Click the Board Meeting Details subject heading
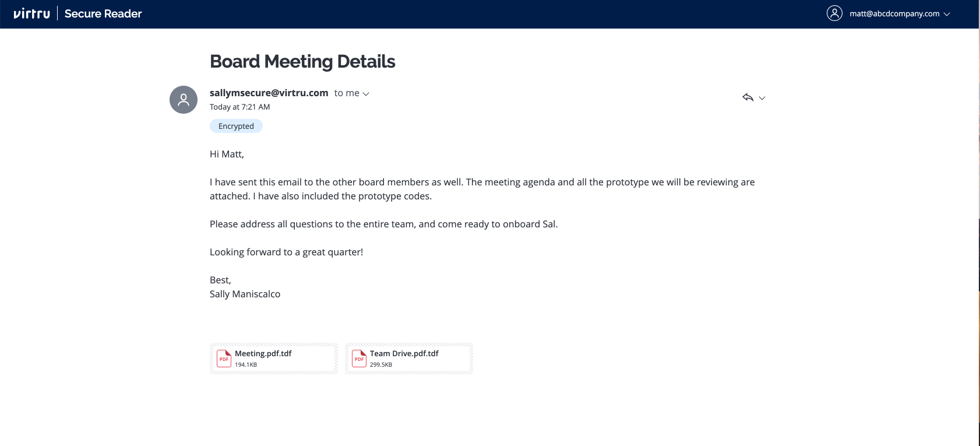The height and width of the screenshot is (446, 980). (x=302, y=61)
